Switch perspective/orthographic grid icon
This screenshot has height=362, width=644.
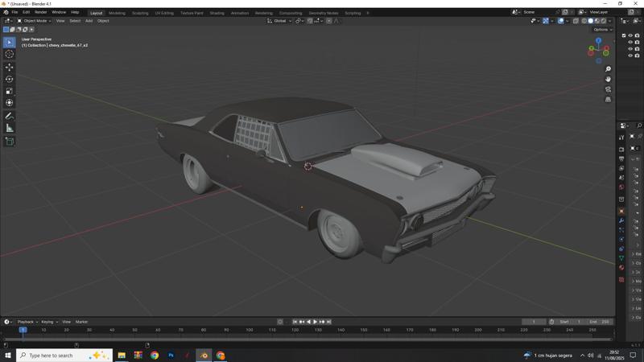tap(608, 99)
